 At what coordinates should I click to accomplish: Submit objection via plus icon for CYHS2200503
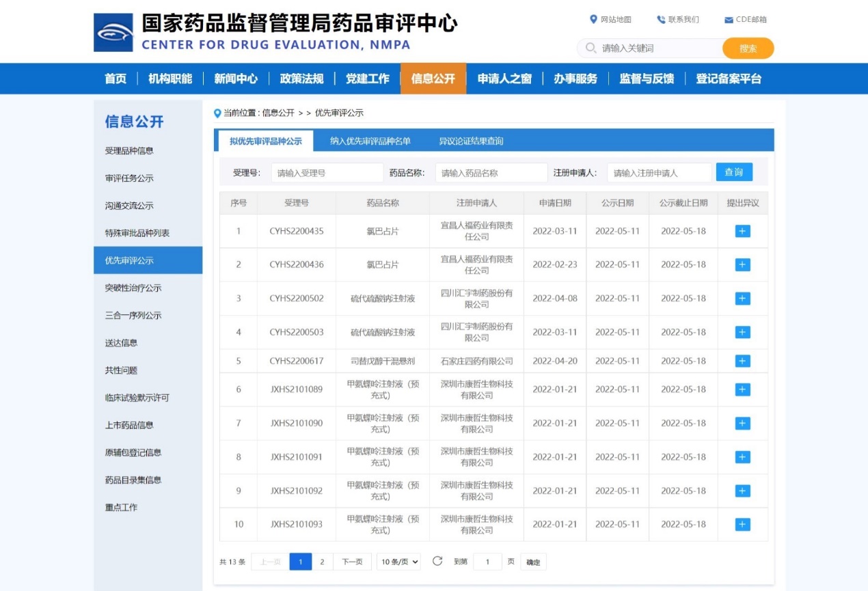(x=742, y=332)
